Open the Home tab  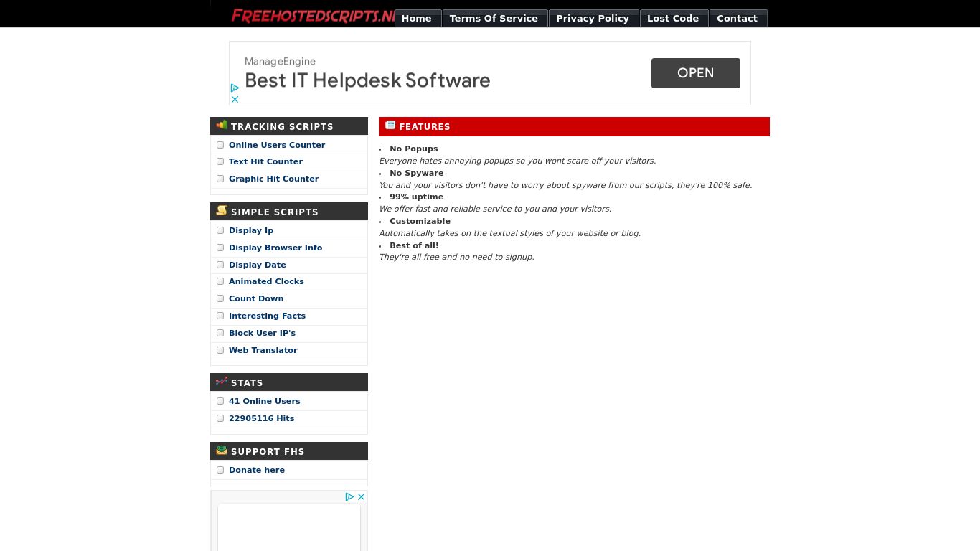(416, 18)
